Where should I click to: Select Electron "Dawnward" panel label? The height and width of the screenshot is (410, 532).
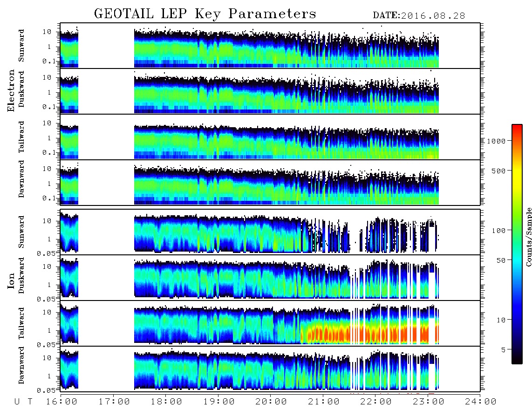click(21, 179)
